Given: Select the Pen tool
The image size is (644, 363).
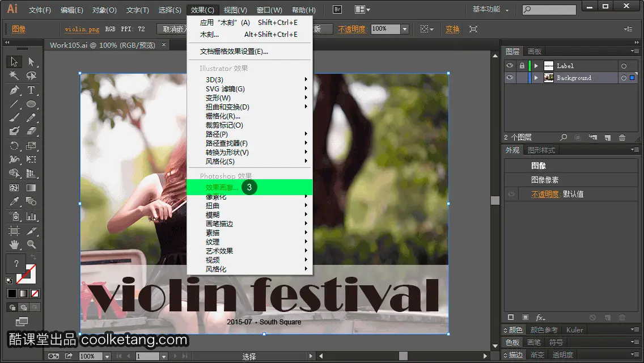Looking at the screenshot, I should [14, 90].
